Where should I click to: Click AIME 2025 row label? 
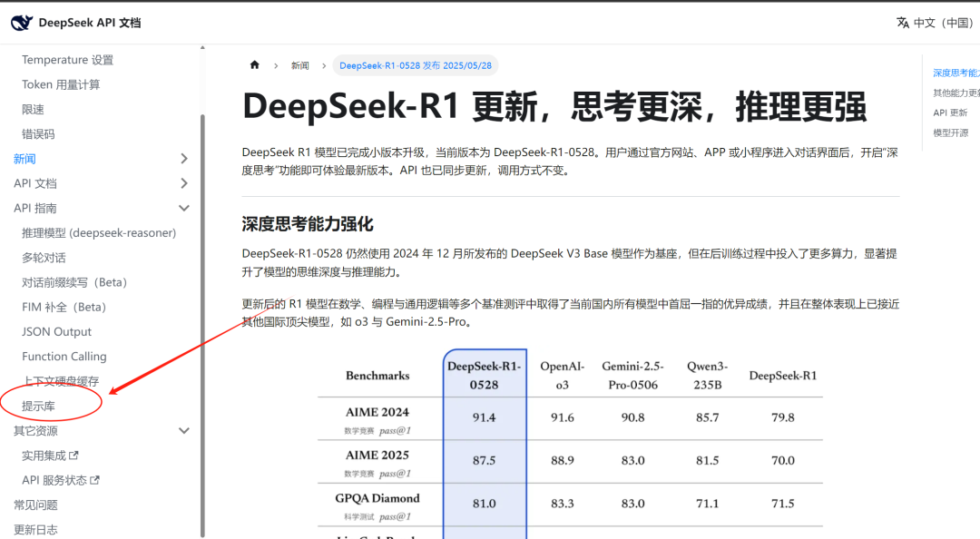[x=377, y=456]
